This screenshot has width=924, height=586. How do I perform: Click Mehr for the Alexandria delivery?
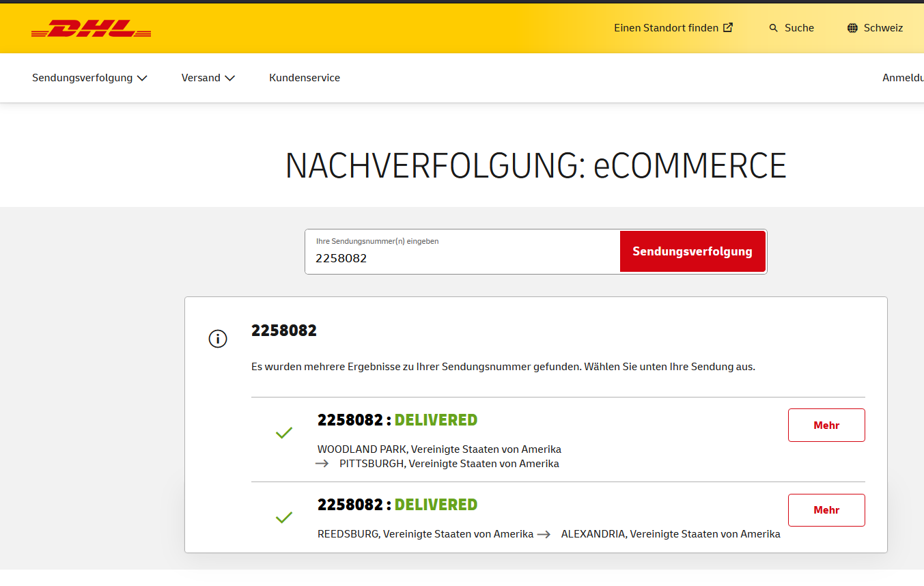pyautogui.click(x=826, y=510)
